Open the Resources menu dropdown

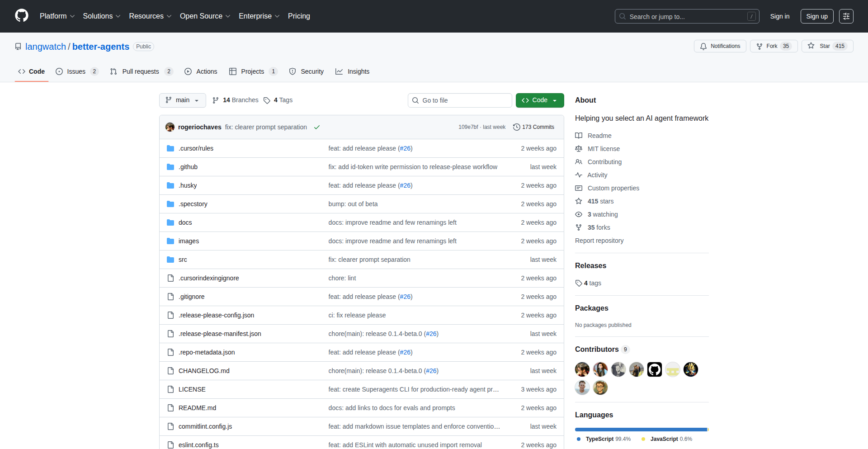point(150,16)
